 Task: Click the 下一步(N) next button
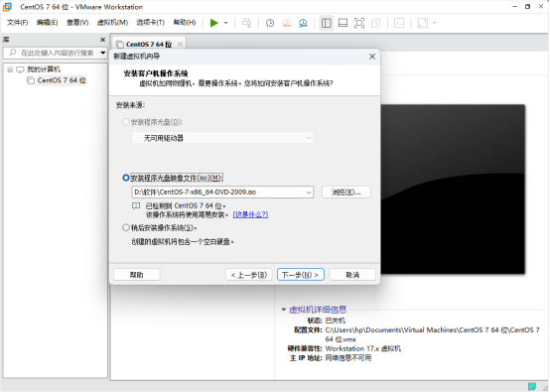[301, 275]
